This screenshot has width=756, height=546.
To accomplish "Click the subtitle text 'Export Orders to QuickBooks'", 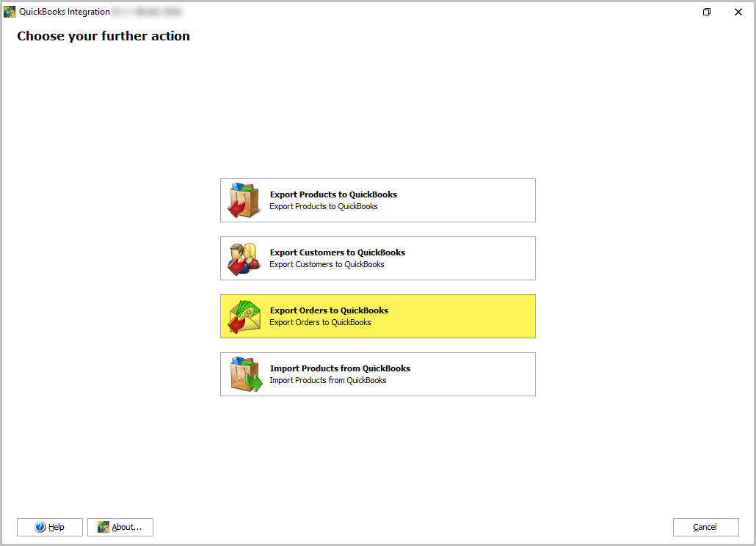I will pos(320,322).
